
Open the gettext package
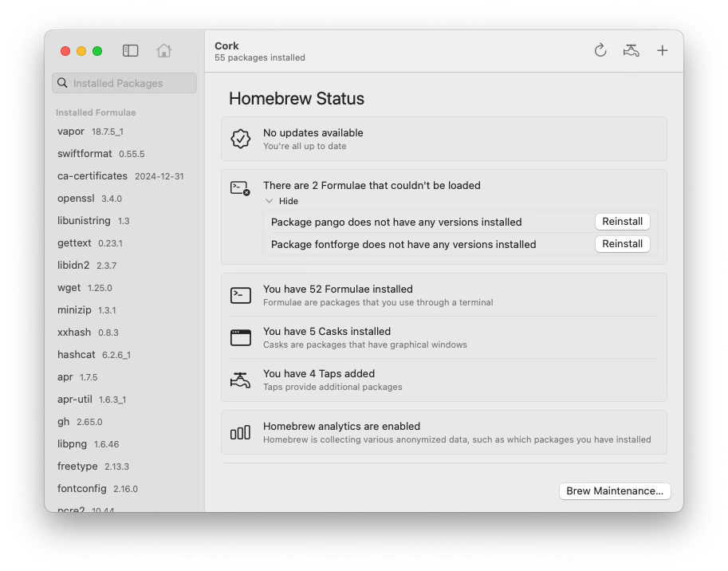click(x=124, y=242)
